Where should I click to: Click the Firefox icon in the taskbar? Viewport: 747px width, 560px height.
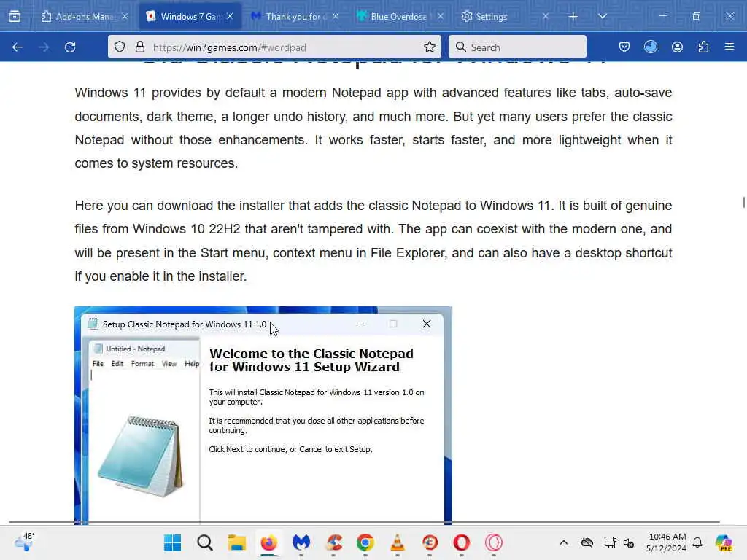[x=268, y=542]
